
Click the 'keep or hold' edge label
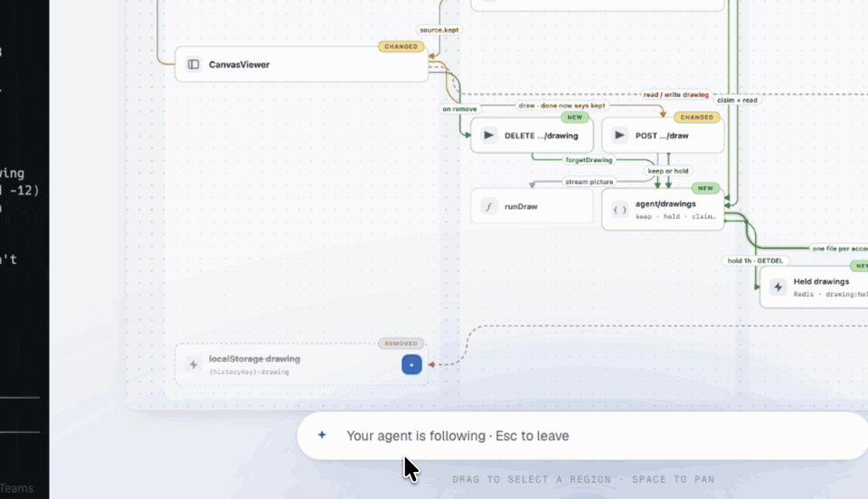[668, 171]
